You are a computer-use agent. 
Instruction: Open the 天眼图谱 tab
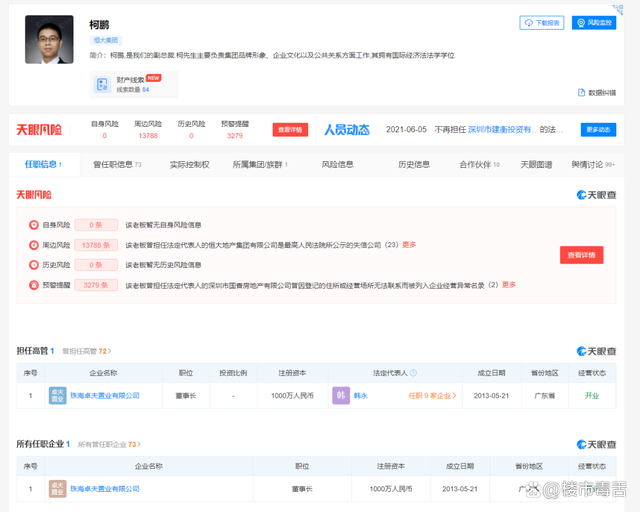[536, 165]
